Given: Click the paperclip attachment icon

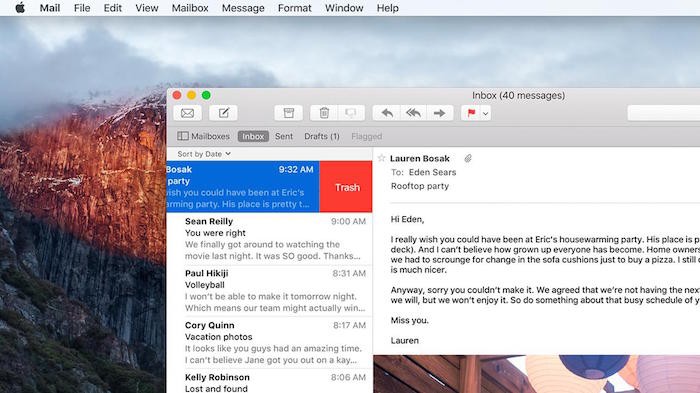Looking at the screenshot, I should point(468,158).
